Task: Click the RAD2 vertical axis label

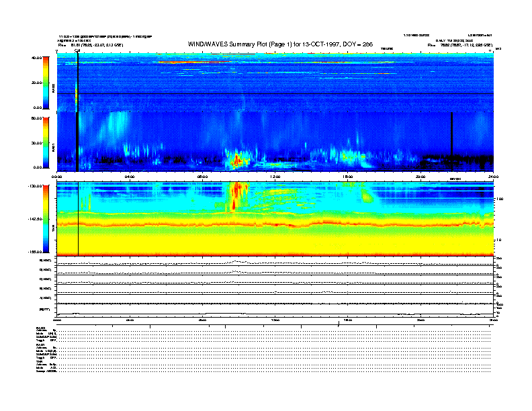Action: pos(53,88)
